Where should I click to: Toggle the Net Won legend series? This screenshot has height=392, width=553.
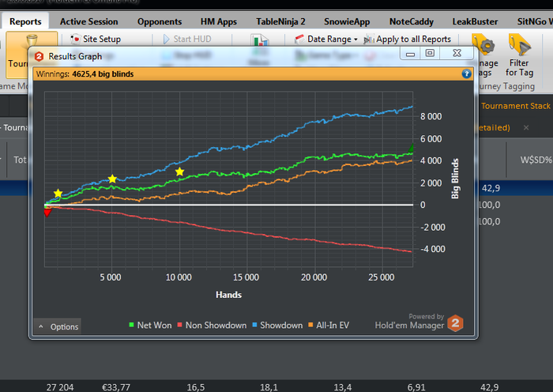coord(150,326)
